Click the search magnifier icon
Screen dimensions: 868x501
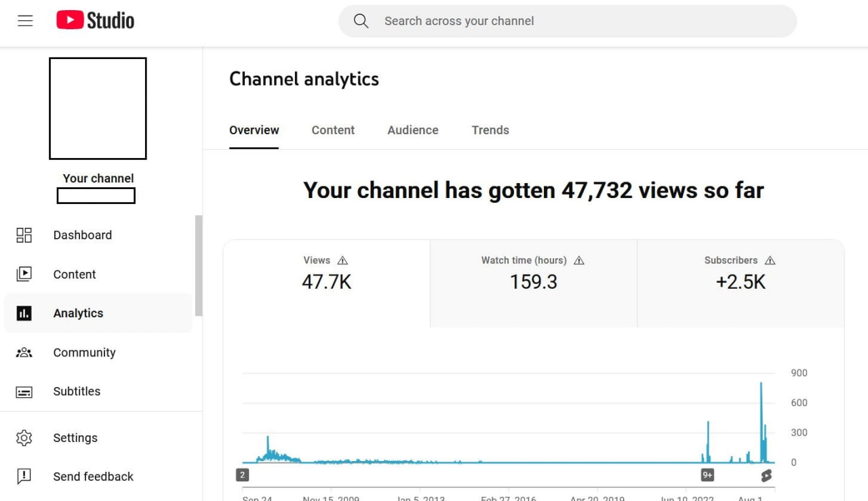coord(361,21)
